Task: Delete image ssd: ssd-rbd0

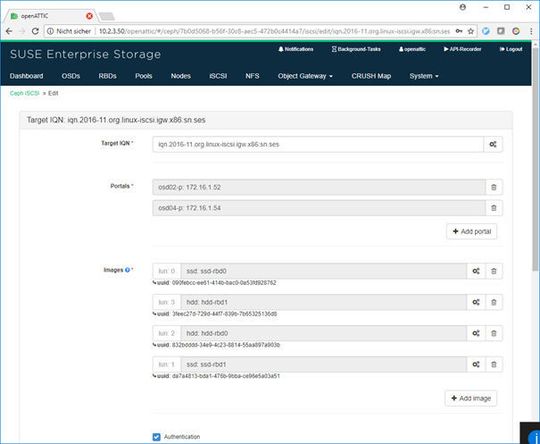Action: pyautogui.click(x=494, y=271)
